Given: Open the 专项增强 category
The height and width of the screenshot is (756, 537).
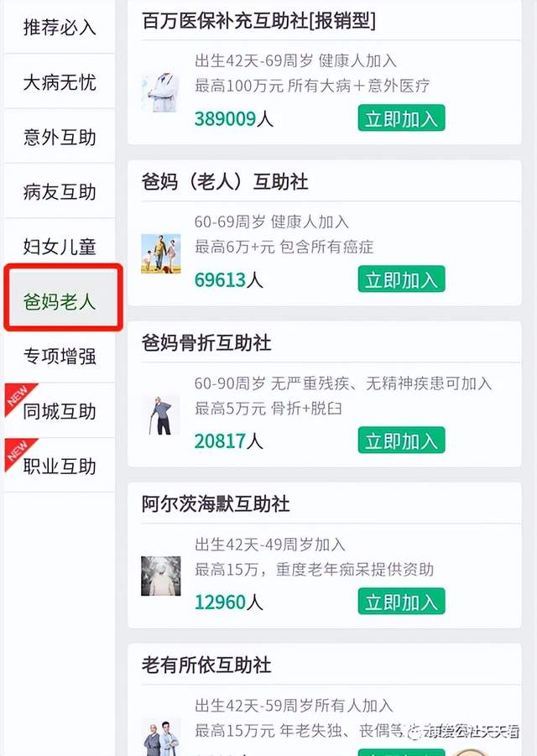Looking at the screenshot, I should (x=60, y=357).
